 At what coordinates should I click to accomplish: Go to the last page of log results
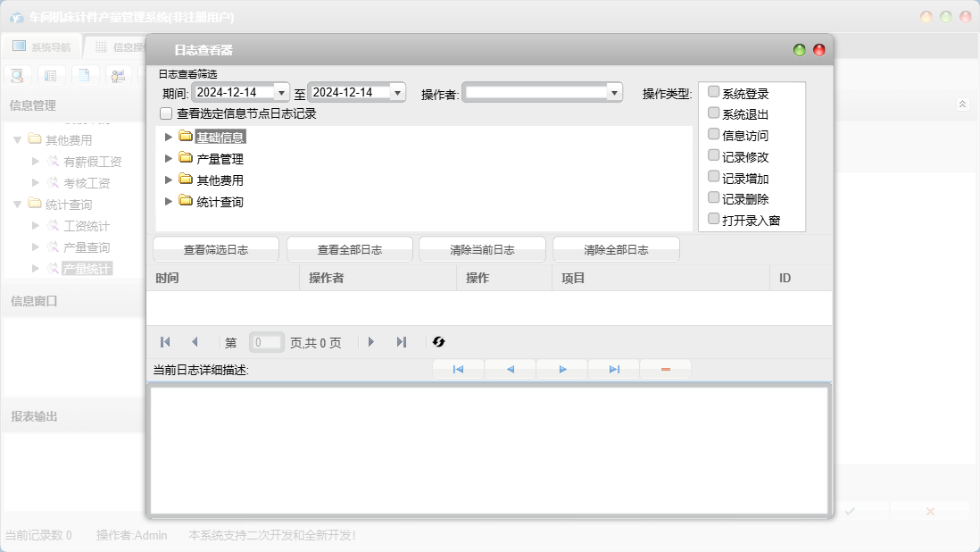coord(402,342)
